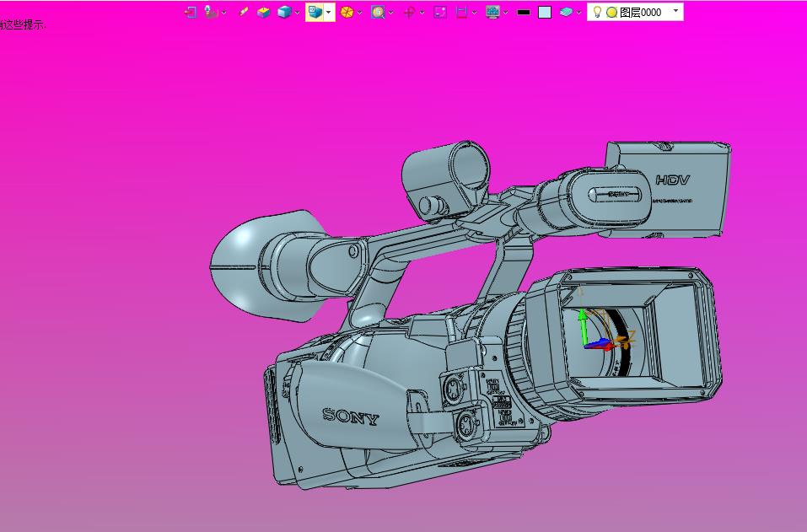Click the black line color swatch
The image size is (807, 532).
click(524, 13)
